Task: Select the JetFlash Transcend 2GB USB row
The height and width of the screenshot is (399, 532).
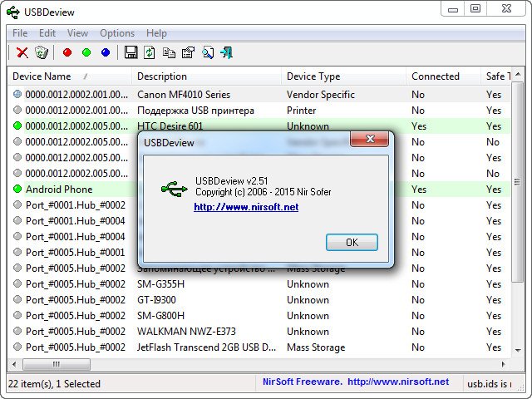Action: [x=259, y=347]
